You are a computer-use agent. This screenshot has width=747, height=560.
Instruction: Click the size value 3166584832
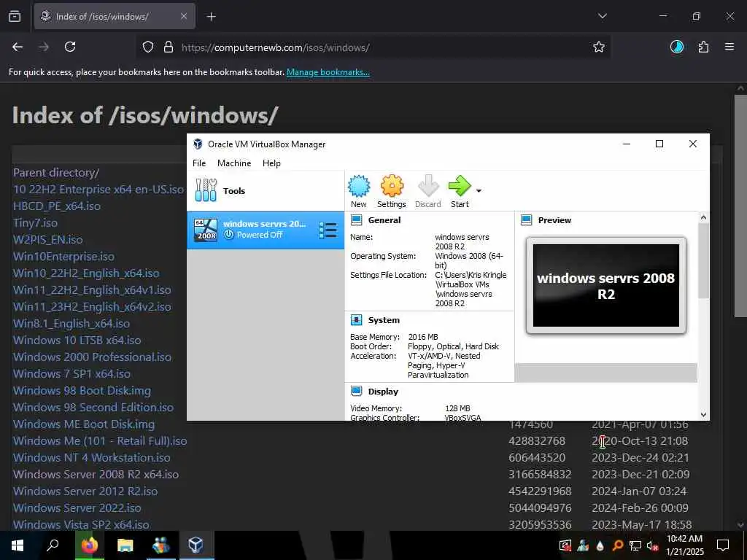[540, 474]
